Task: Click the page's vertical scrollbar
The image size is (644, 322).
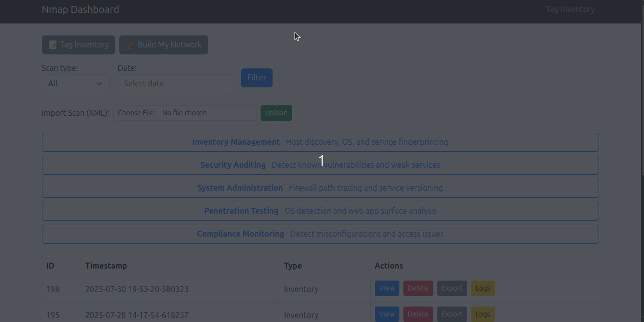Action: 642,100
